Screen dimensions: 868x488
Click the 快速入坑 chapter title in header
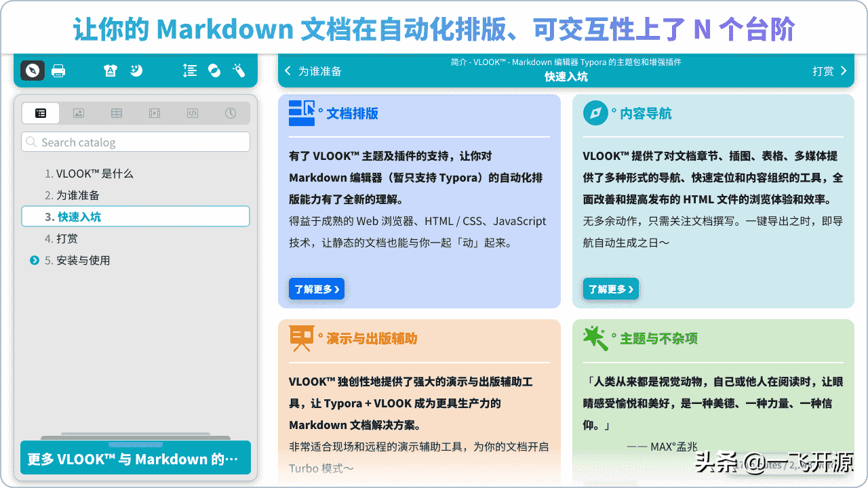click(566, 77)
